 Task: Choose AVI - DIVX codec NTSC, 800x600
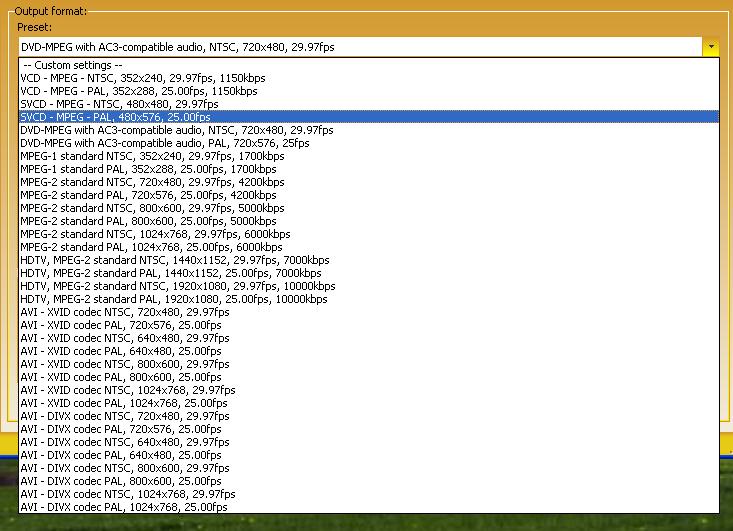369,468
